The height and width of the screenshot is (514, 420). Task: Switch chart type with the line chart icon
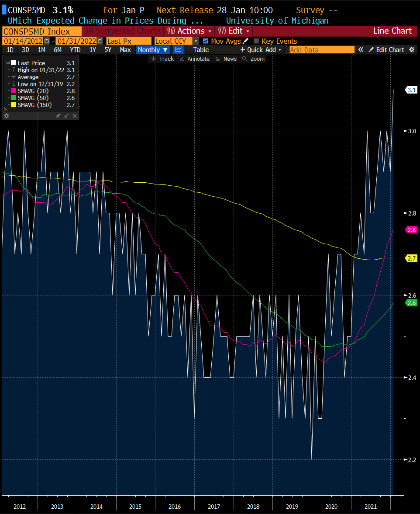(x=179, y=50)
